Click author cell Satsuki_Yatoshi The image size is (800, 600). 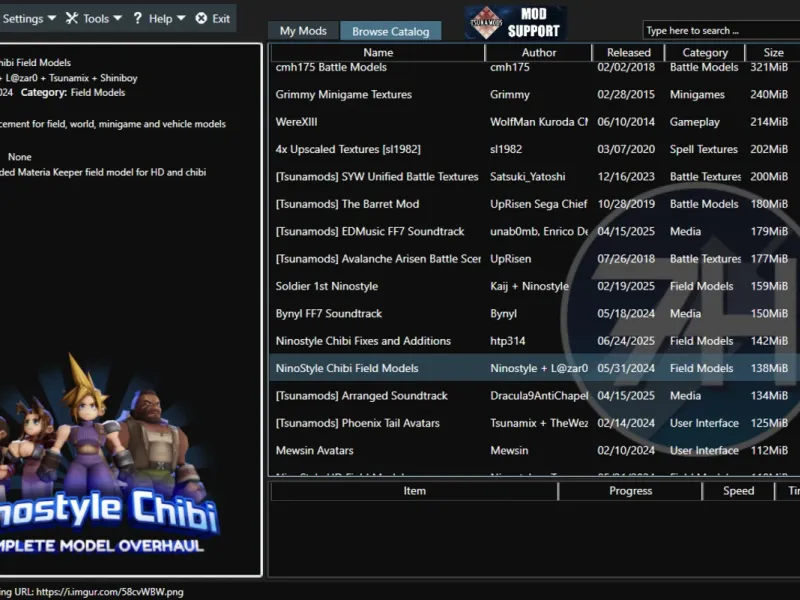tap(528, 177)
